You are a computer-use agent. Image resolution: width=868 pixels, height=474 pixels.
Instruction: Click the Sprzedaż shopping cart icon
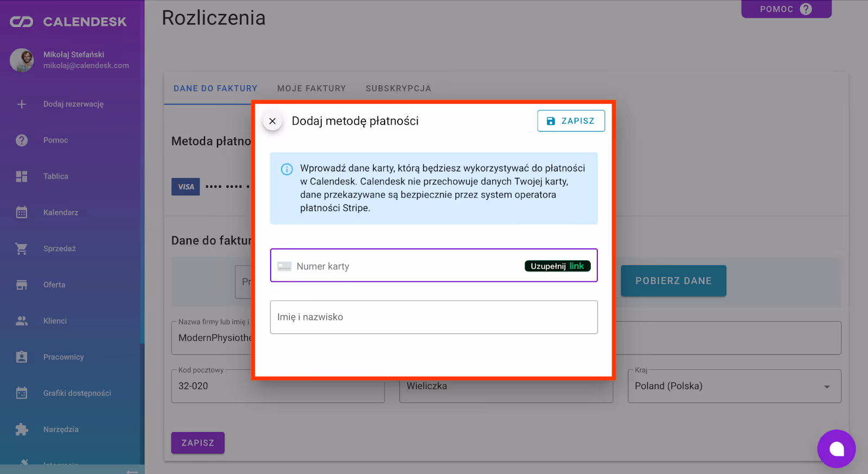[22, 248]
